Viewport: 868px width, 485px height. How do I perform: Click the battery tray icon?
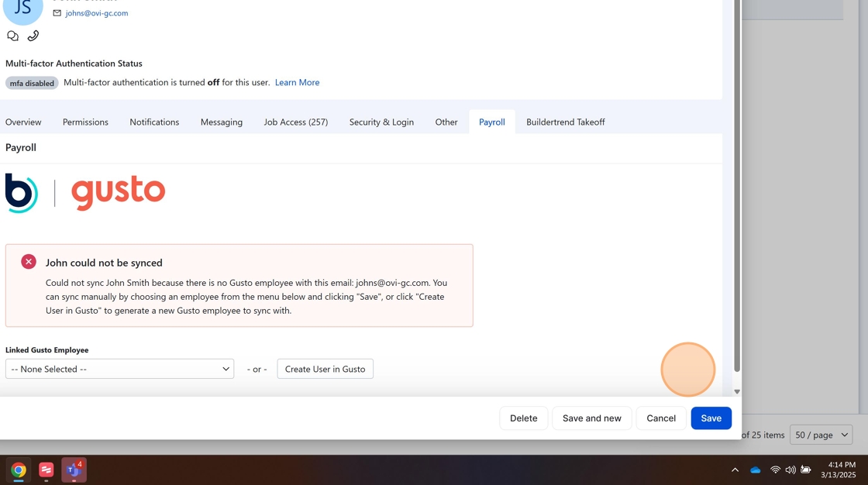click(805, 470)
